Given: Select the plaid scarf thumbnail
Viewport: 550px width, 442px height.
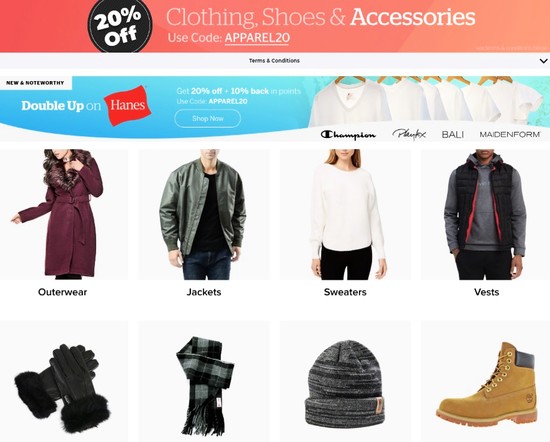Looking at the screenshot, I should tap(204, 381).
